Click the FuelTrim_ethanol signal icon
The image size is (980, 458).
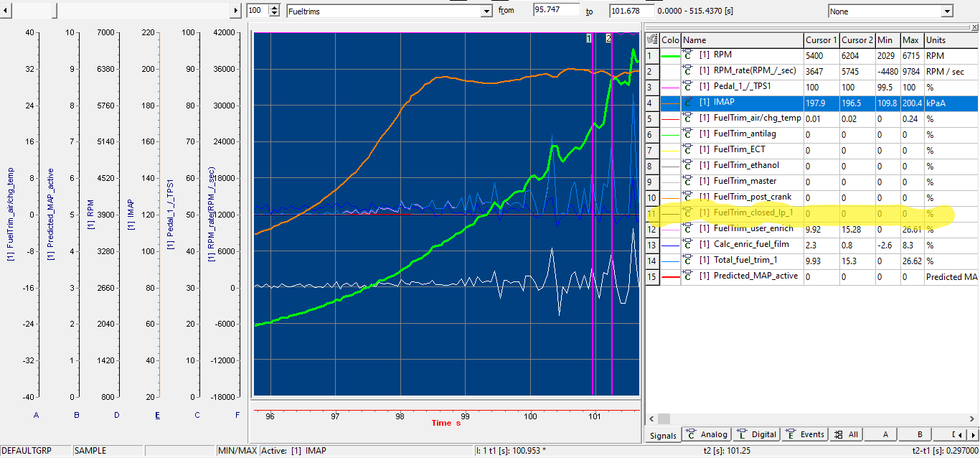pyautogui.click(x=688, y=166)
